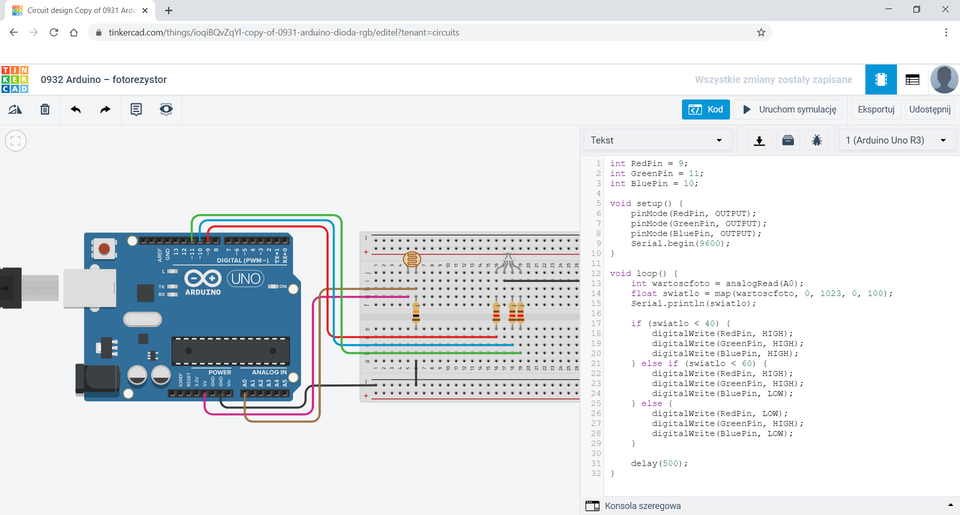Viewport: 960px width, 515px height.
Task: Select the Circuit design Copy of 0931 tab
Action: [80, 10]
